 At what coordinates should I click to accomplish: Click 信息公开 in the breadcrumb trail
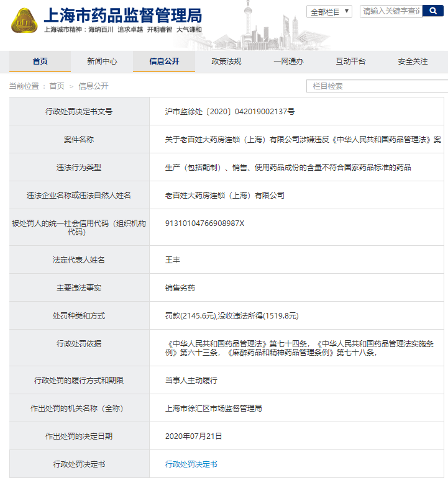93,86
